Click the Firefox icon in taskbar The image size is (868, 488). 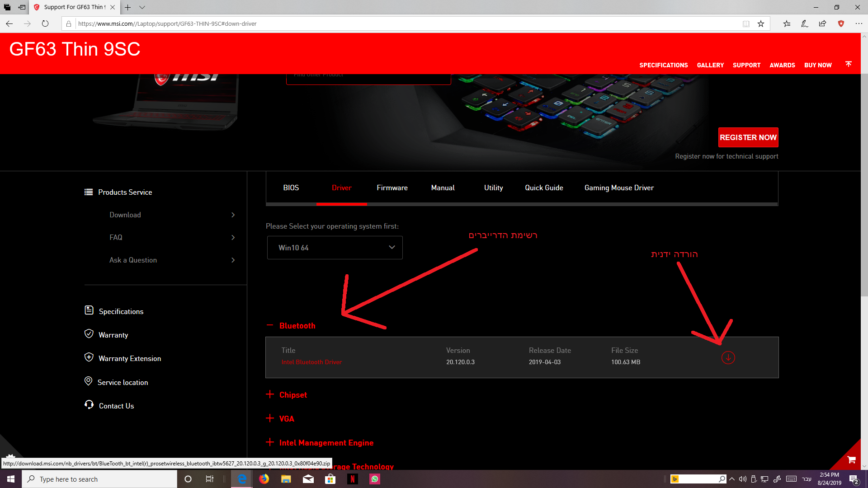(x=264, y=479)
